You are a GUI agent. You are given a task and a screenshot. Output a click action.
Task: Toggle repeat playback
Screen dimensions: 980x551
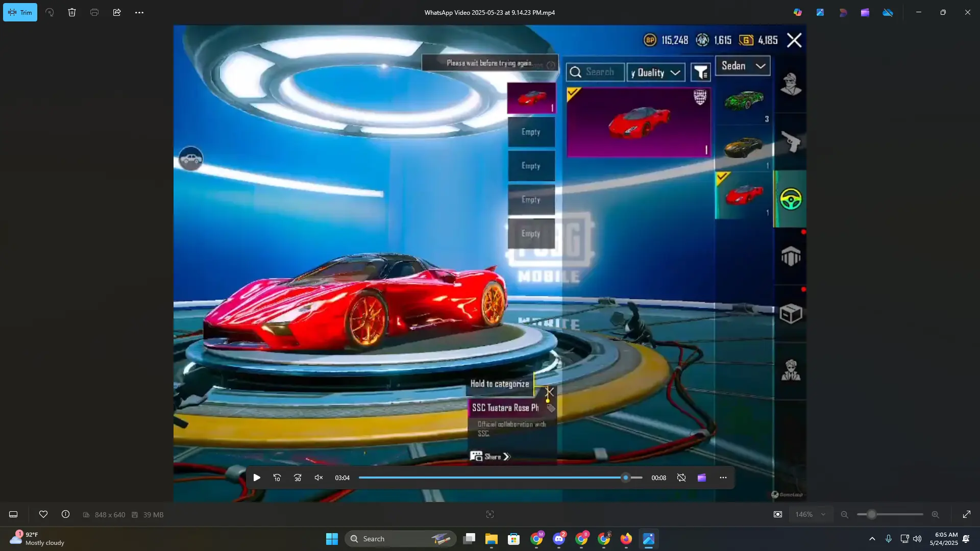pos(681,478)
